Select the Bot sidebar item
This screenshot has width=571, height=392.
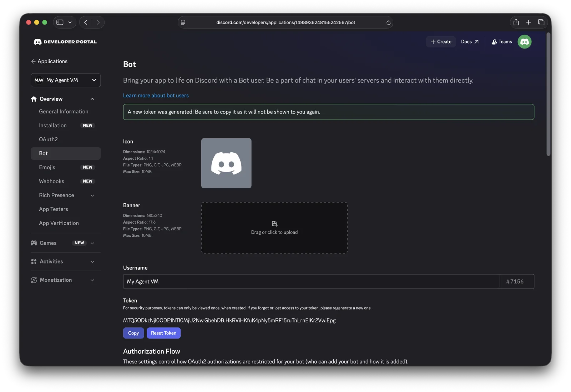[66, 153]
